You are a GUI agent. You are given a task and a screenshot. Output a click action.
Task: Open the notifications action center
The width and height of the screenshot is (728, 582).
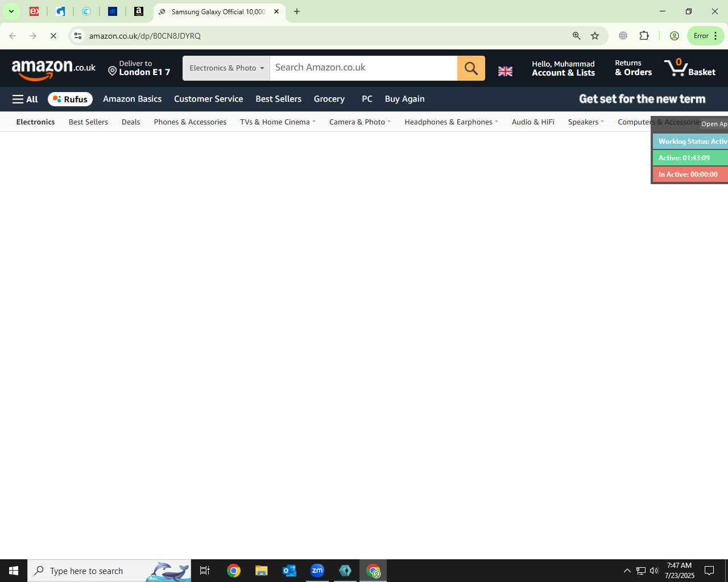coord(709,571)
